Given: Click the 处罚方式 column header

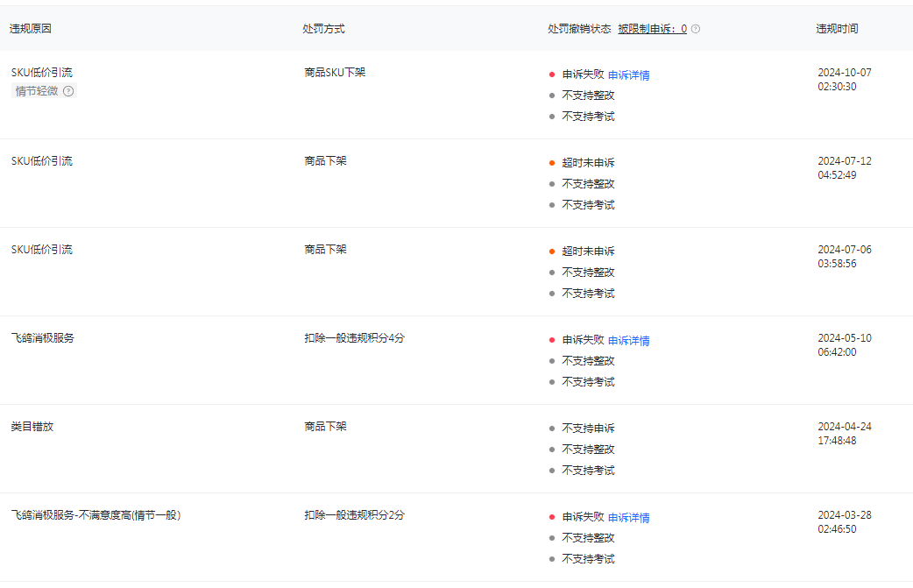Looking at the screenshot, I should [323, 29].
